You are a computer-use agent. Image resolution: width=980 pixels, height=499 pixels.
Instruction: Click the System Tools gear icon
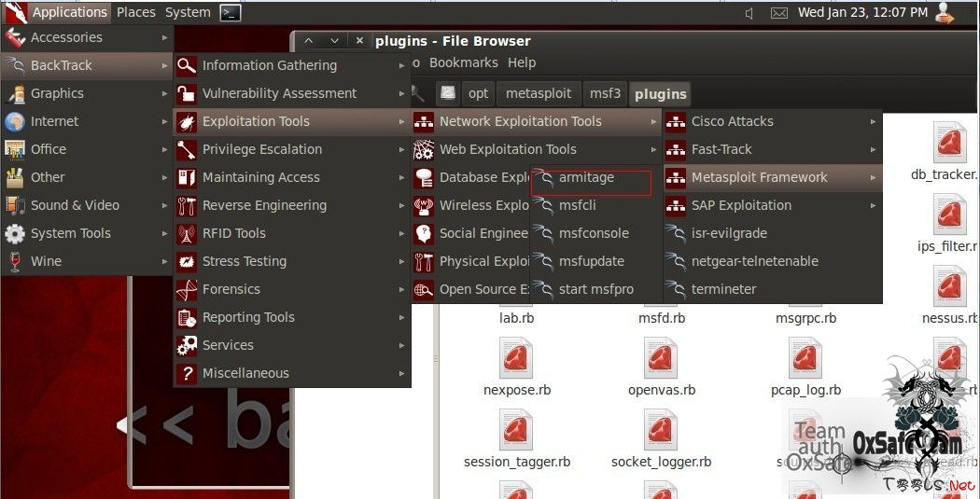(14, 233)
